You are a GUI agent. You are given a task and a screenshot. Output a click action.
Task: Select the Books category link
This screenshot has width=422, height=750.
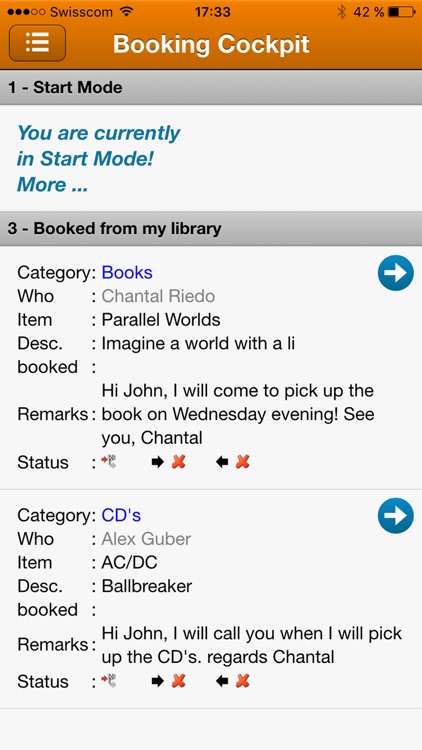click(x=127, y=273)
